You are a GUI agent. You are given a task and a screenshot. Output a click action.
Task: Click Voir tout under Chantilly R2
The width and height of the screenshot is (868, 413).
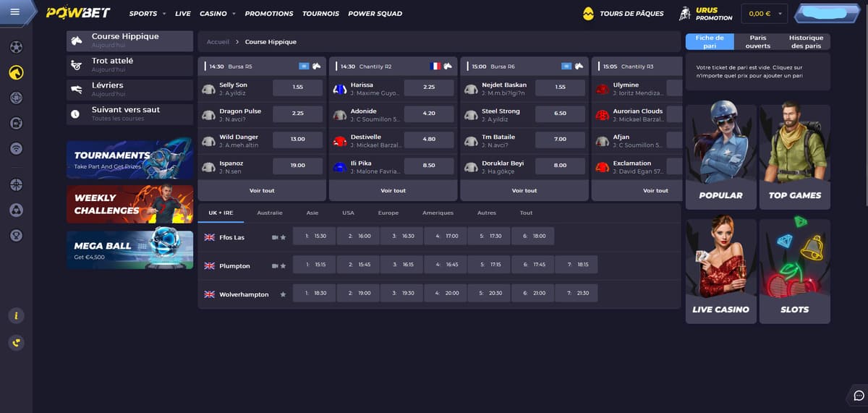393,190
